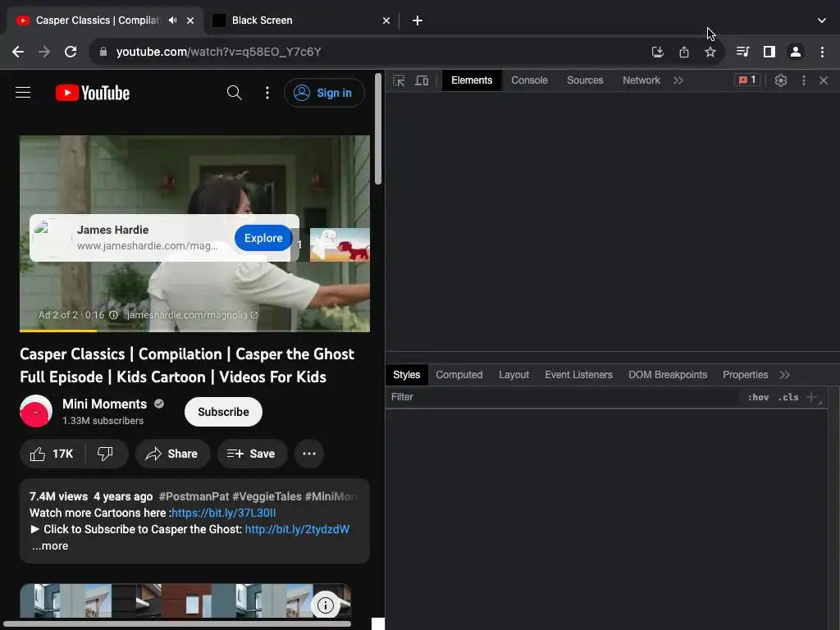Subscribe to Mini Moments
The width and height of the screenshot is (840, 630).
click(223, 412)
